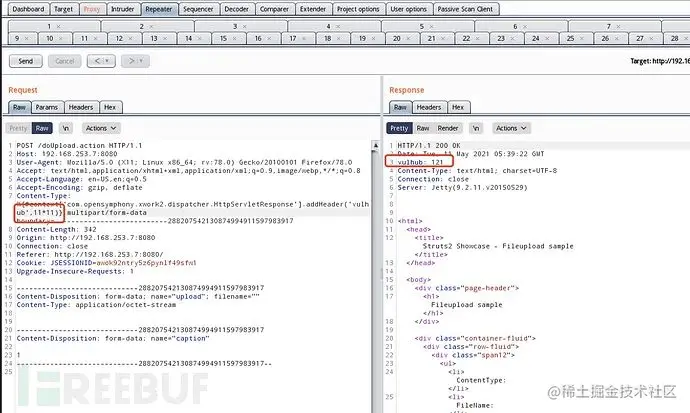Close Repeater tab 22 with its x

[x=478, y=39]
